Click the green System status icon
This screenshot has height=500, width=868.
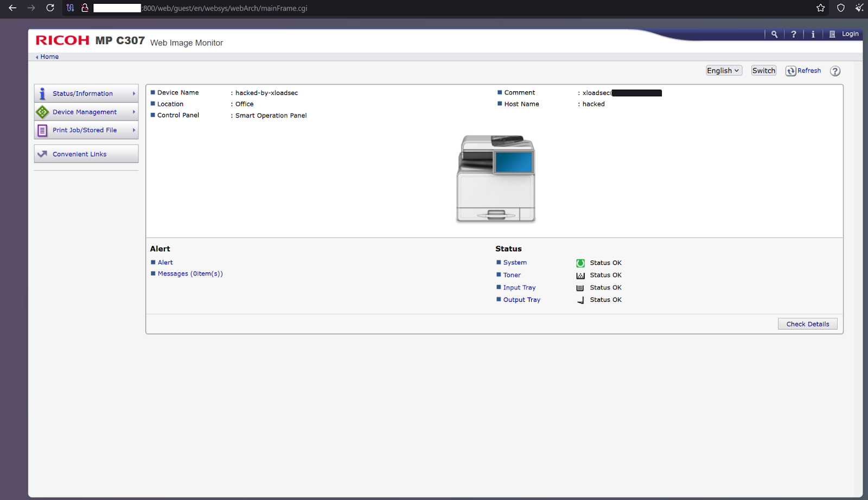coord(580,263)
